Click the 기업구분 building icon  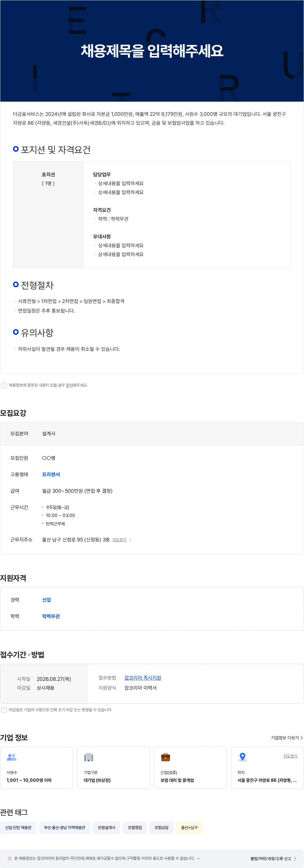point(88,757)
